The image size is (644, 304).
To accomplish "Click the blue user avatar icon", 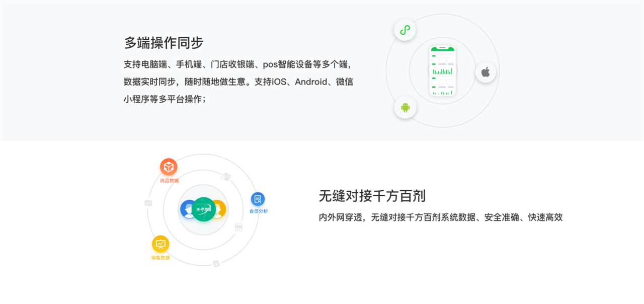I will tap(188, 209).
